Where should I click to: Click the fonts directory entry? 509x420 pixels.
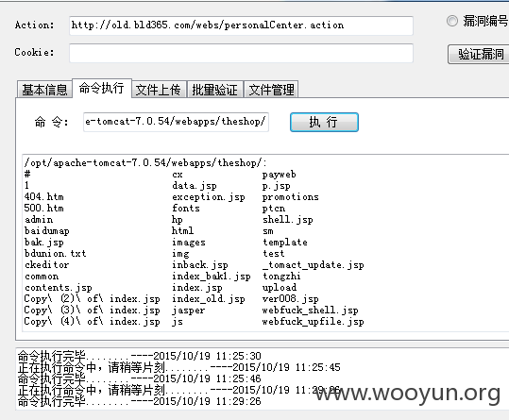click(186, 208)
